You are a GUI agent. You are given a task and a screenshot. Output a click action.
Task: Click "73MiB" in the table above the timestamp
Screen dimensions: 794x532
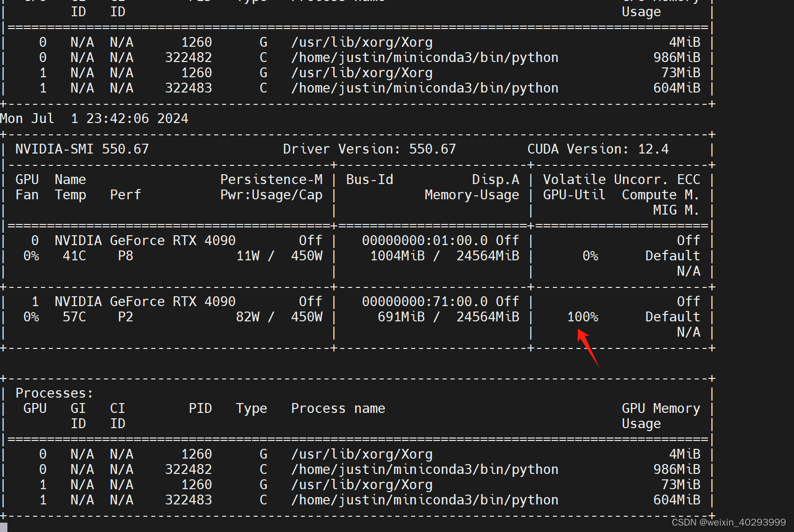point(681,73)
